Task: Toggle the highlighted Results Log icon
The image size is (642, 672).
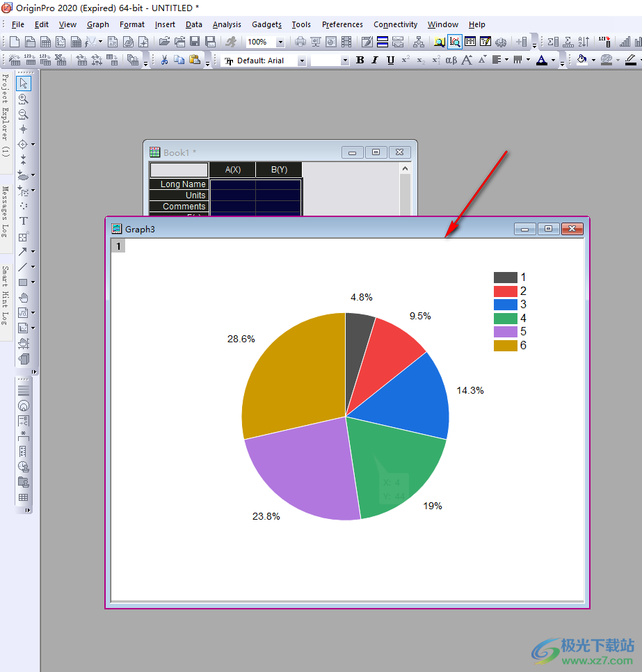Action: 455,42
